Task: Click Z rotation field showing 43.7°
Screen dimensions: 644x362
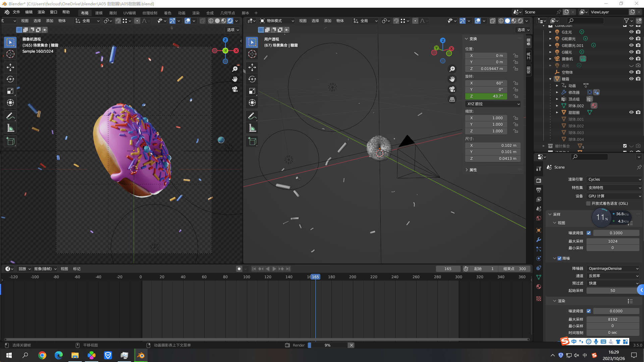Action: tap(486, 96)
